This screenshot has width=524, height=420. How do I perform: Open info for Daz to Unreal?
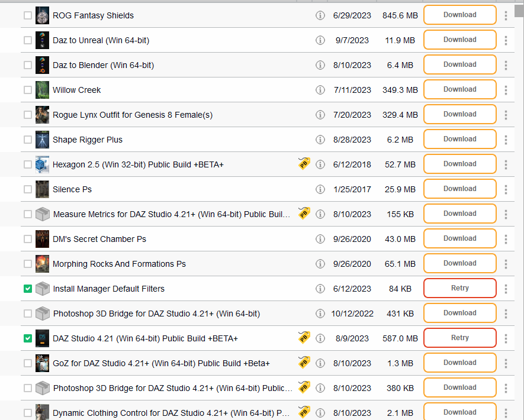tap(320, 40)
